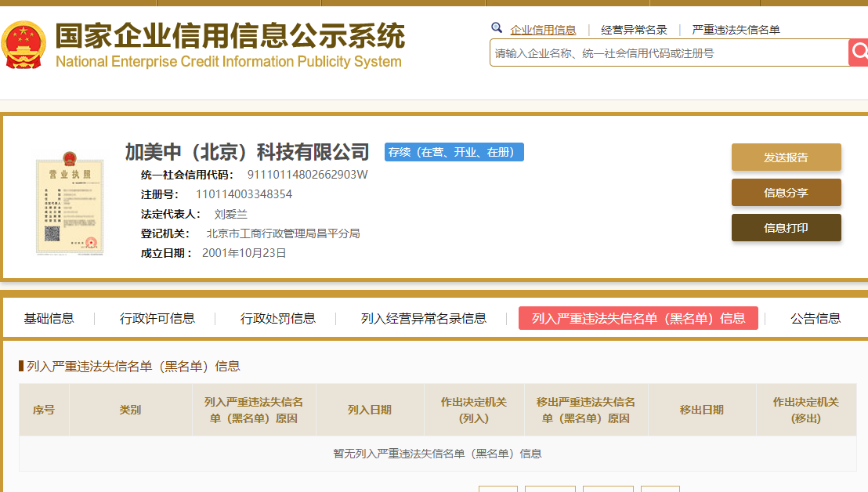Click the 移出严重违法失信名单（黑名单）原因 column header
The width and height of the screenshot is (868, 492).
[x=586, y=410]
